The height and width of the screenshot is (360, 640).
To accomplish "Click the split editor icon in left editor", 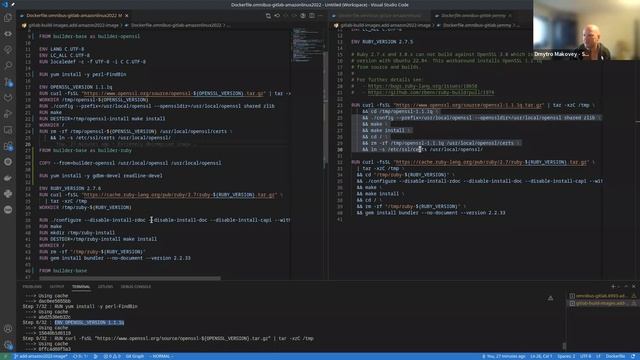I will 312,16.
